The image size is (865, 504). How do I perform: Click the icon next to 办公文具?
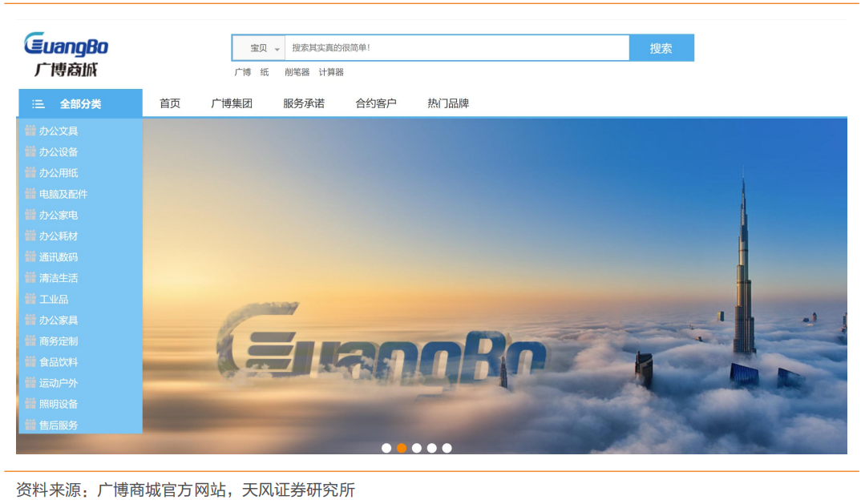click(30, 131)
